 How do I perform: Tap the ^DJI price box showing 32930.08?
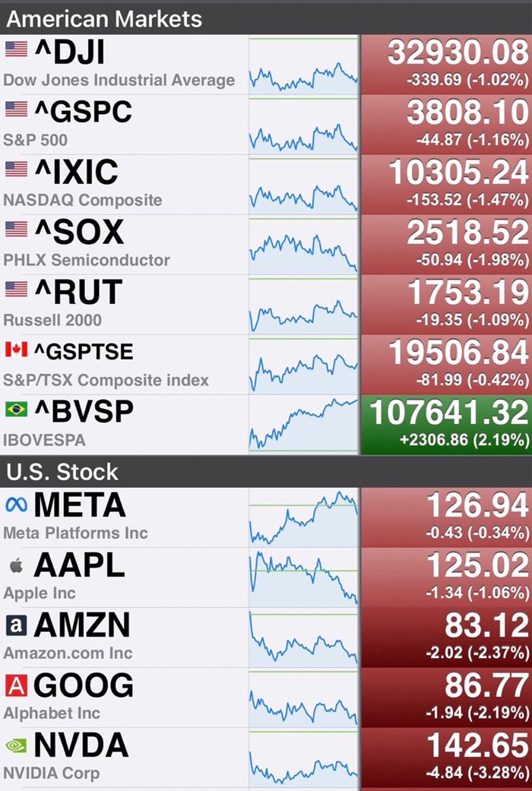(445, 64)
